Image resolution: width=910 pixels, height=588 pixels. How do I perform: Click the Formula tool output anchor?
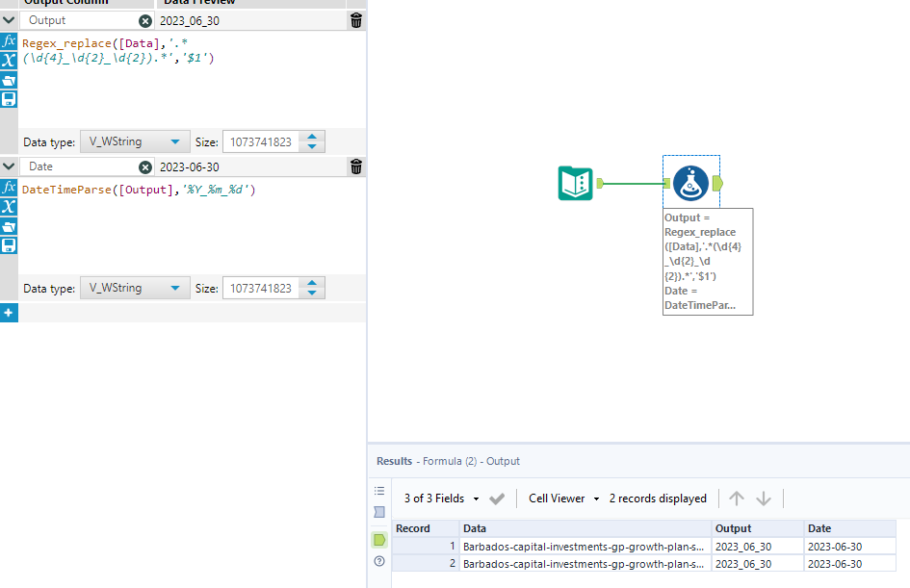point(718,183)
